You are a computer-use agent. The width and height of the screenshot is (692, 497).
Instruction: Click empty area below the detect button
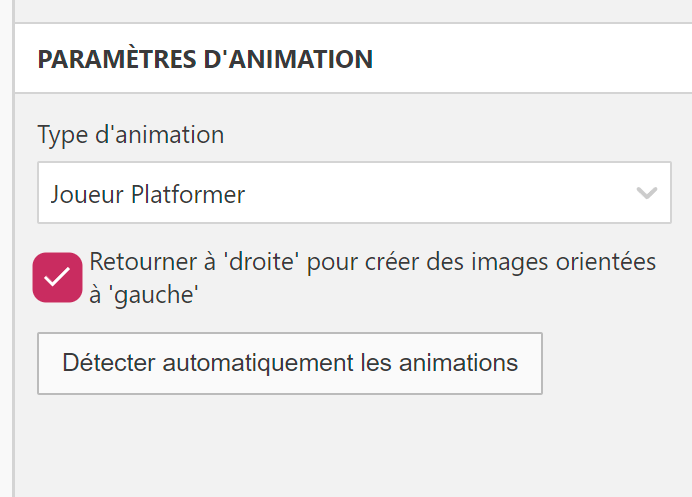[x=350, y=445]
